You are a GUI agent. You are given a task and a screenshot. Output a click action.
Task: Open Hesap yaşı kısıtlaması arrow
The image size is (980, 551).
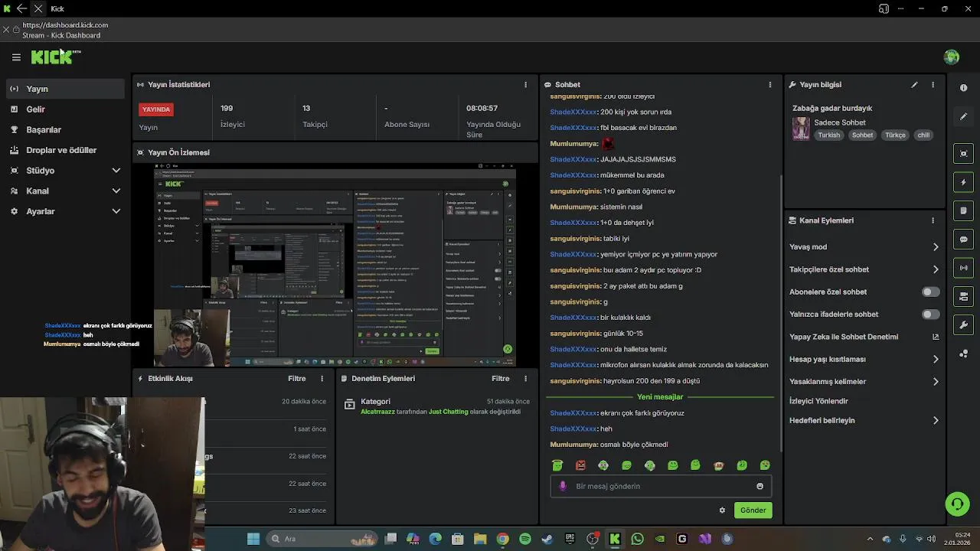[936, 359]
